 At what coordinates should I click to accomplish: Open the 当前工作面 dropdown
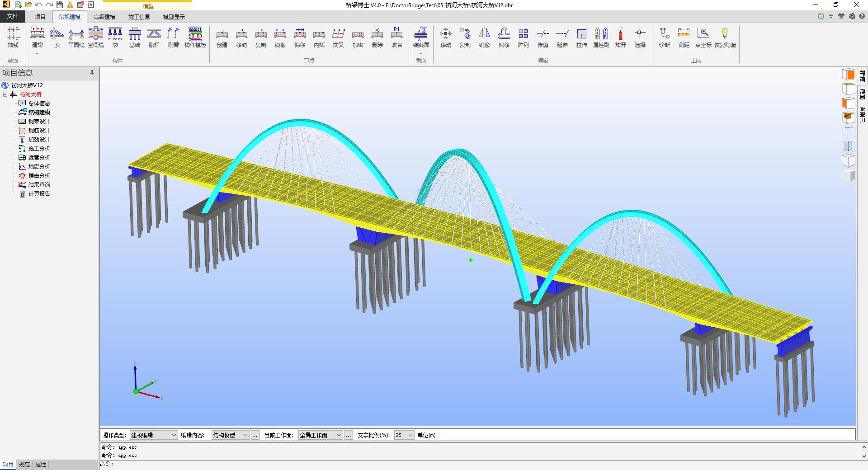pyautogui.click(x=320, y=435)
